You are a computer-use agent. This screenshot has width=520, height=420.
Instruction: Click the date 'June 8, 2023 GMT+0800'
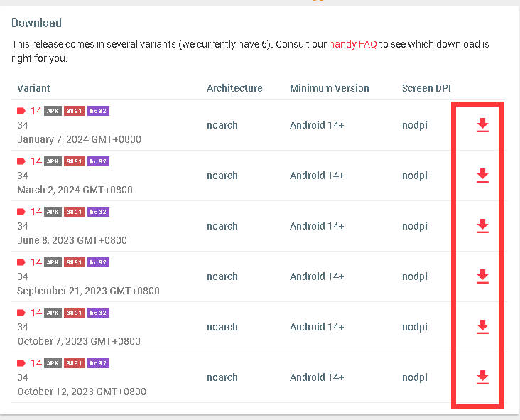(x=72, y=240)
